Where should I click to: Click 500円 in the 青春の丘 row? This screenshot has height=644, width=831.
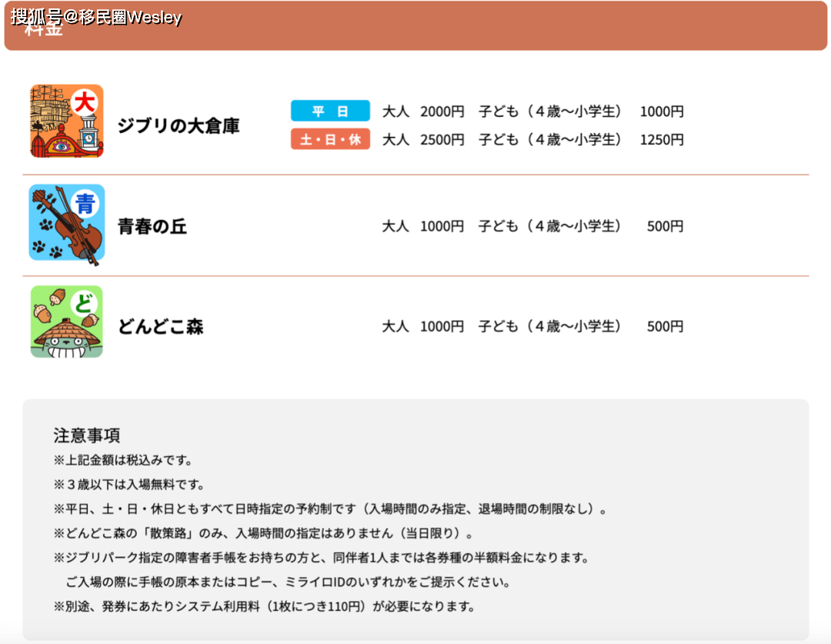[x=665, y=226]
